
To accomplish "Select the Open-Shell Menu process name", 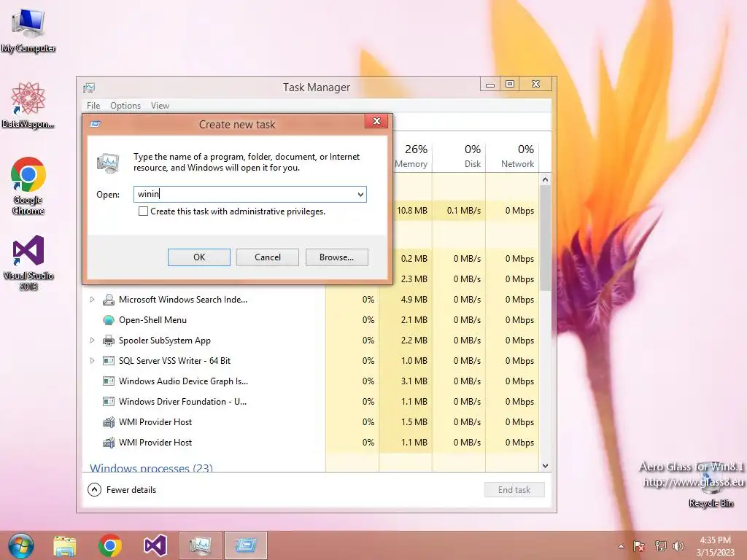I will pos(152,320).
